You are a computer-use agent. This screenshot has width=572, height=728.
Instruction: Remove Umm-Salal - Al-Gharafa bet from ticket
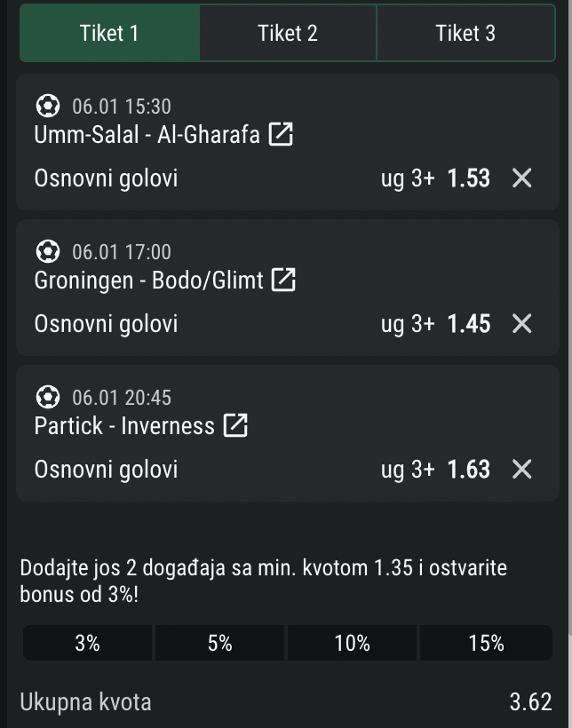point(522,178)
